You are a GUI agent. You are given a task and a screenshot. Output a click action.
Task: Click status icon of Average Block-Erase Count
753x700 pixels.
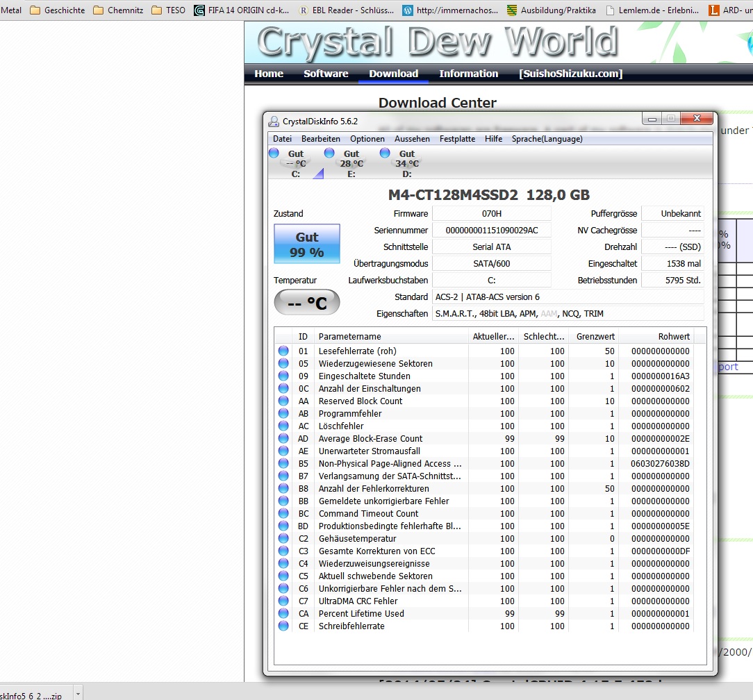pyautogui.click(x=283, y=438)
